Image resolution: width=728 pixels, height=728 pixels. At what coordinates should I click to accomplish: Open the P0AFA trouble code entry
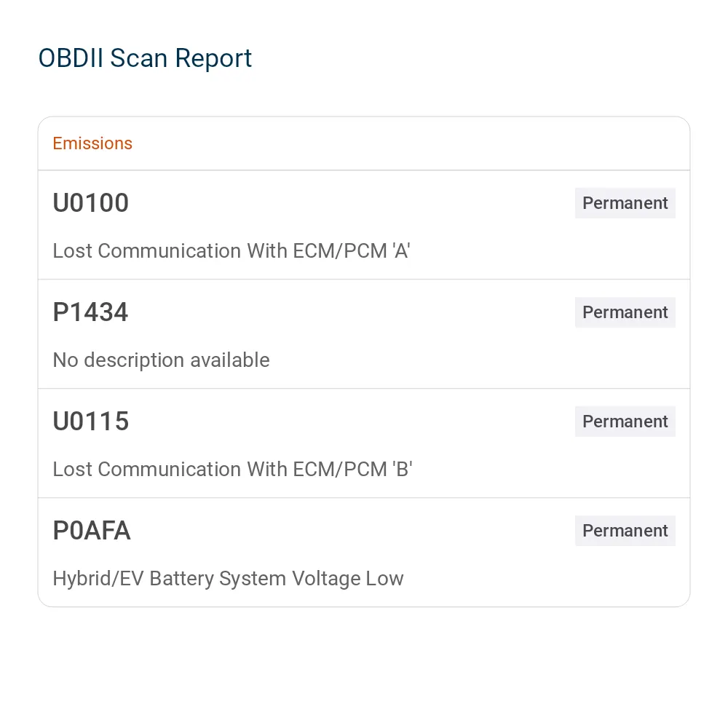(364, 552)
